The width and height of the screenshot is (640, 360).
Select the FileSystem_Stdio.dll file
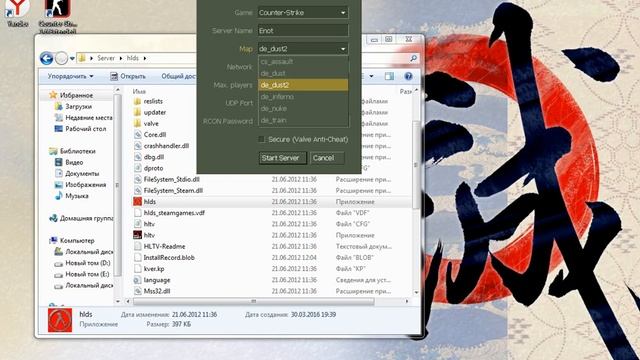(171, 179)
